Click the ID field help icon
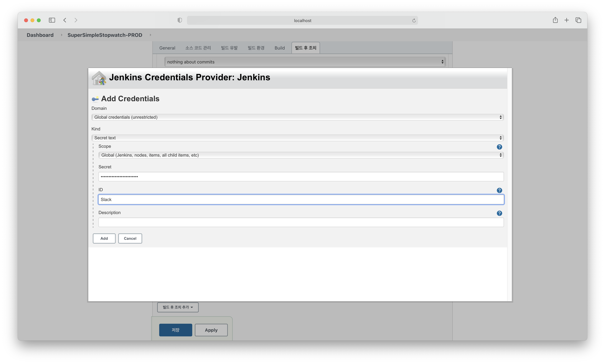This screenshot has width=605, height=364. pyautogui.click(x=499, y=190)
